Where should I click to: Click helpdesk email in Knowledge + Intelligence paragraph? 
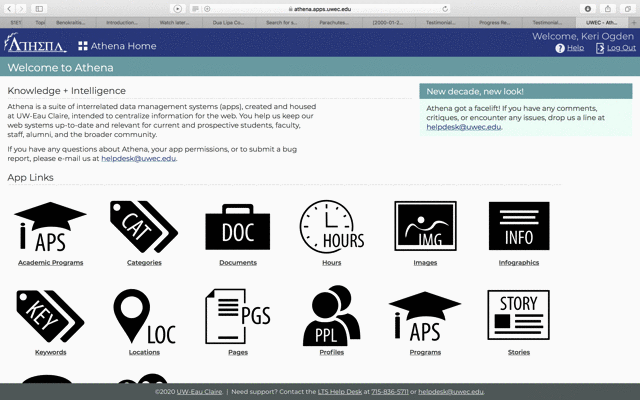[138, 158]
